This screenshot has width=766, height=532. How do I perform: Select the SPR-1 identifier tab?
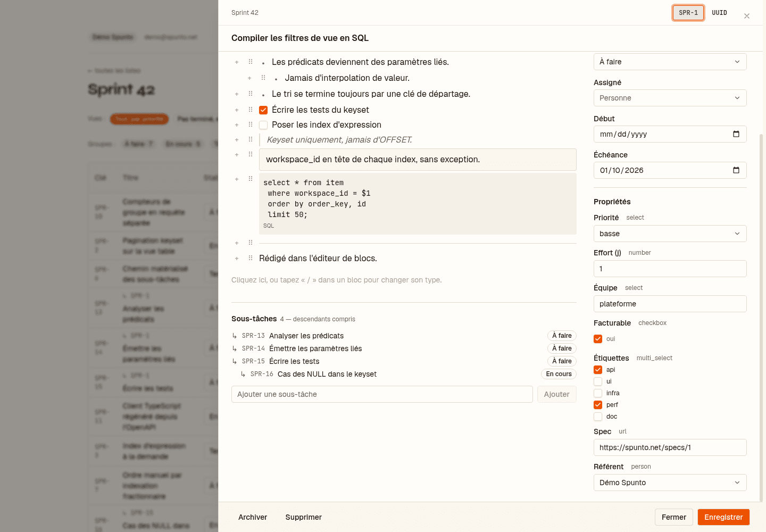[x=688, y=13]
